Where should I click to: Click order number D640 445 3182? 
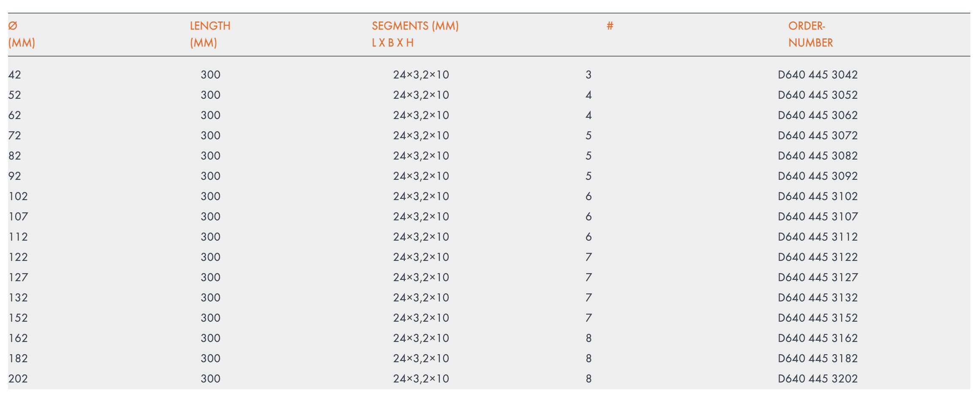(818, 358)
